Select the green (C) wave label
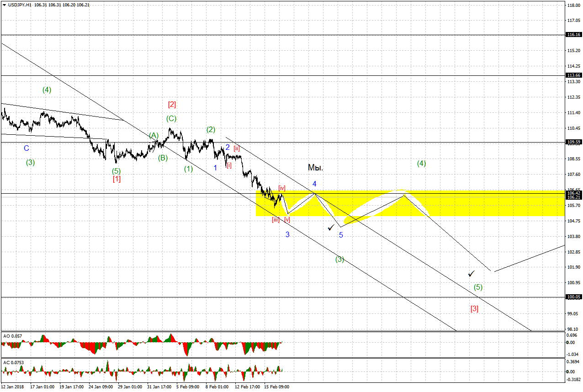Viewport: 583px width, 392px height. (171, 119)
